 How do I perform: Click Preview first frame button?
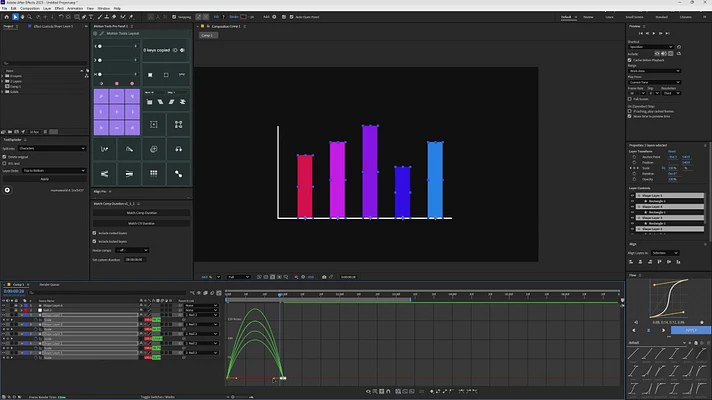(x=641, y=33)
